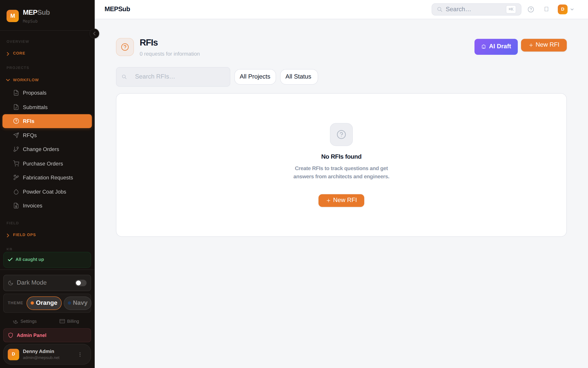This screenshot has width=588, height=368.
Task: Open the All Projects filter dropdown
Action: click(x=255, y=77)
